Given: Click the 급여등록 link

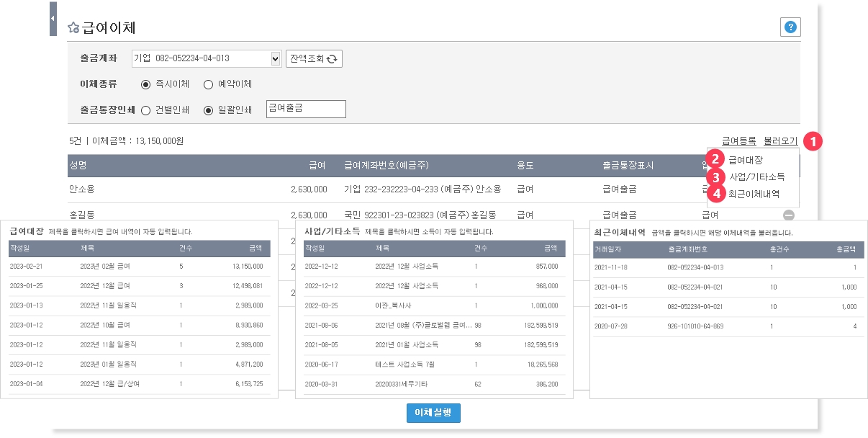Looking at the screenshot, I should click(x=738, y=141).
